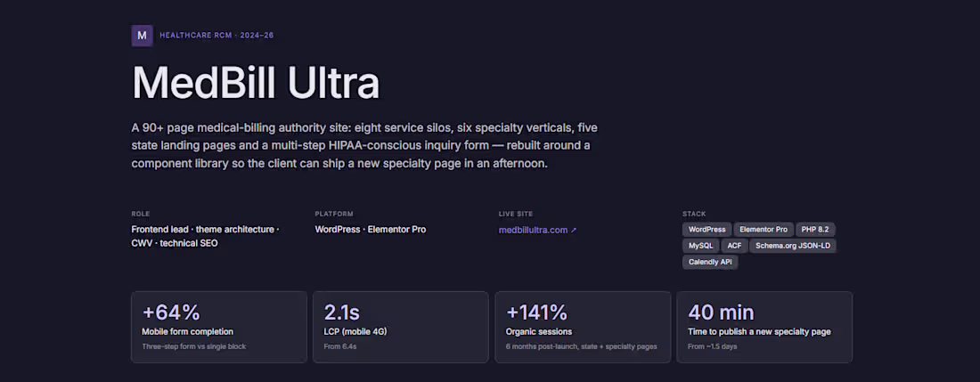This screenshot has width=980, height=382.
Task: Click the Frontend lead role description text
Action: (x=205, y=237)
